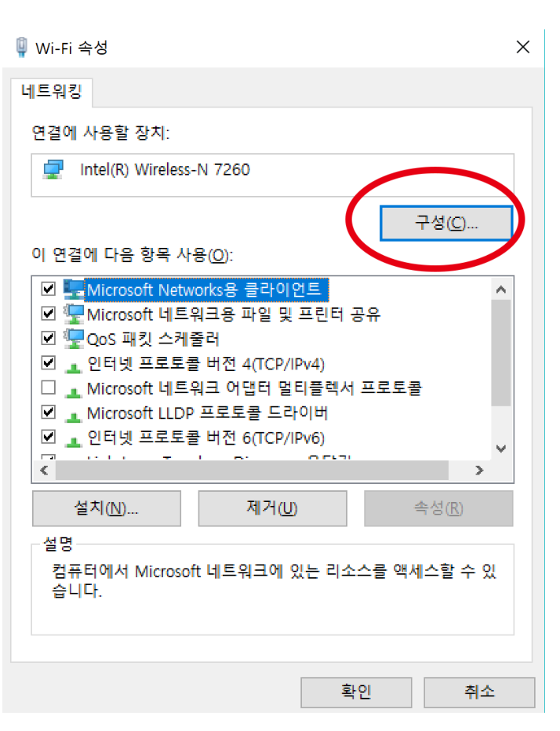
Task: Toggle the TCP/IPv4 checkbox
Action: (x=49, y=362)
